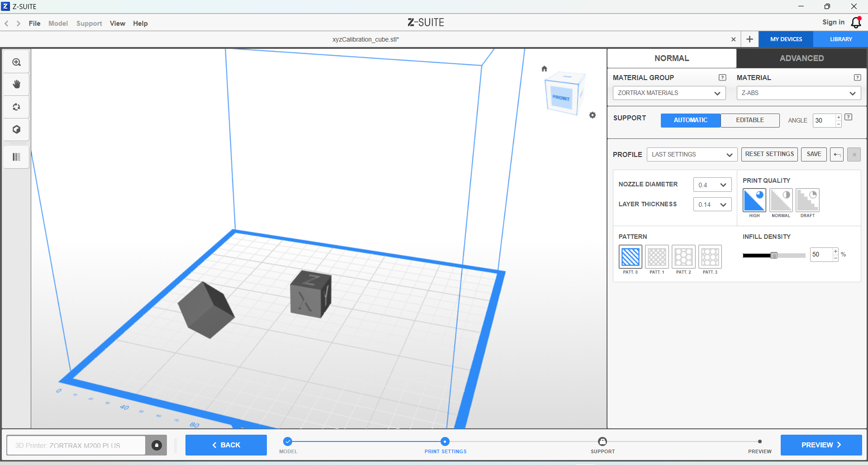
Task: Open the Help menu
Action: pyautogui.click(x=140, y=24)
